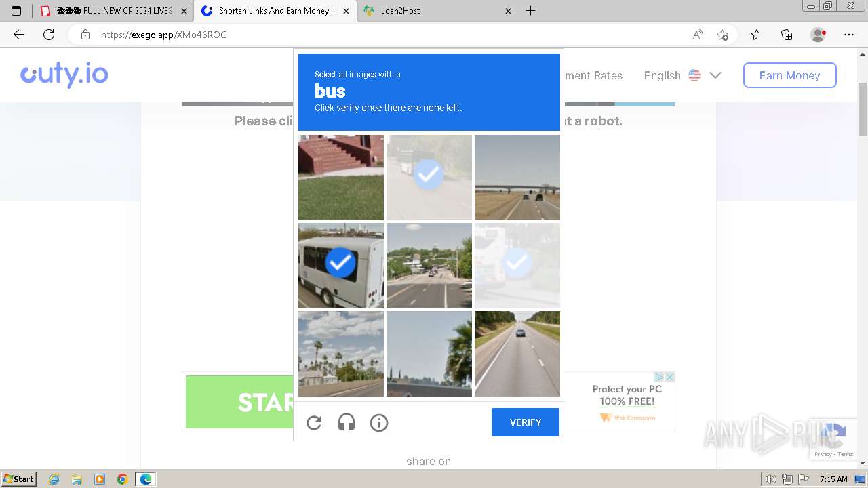Select the palm trees and clouds tile
868x488 pixels.
(x=341, y=354)
